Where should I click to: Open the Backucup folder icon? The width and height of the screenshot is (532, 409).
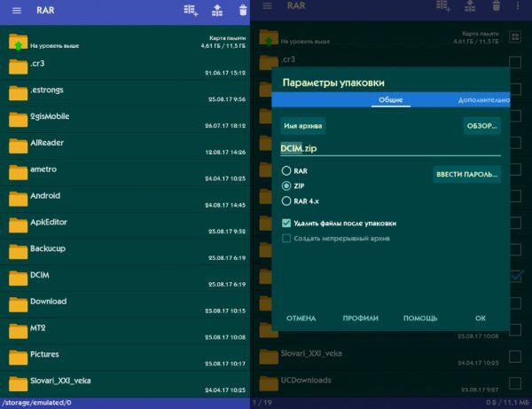18,252
